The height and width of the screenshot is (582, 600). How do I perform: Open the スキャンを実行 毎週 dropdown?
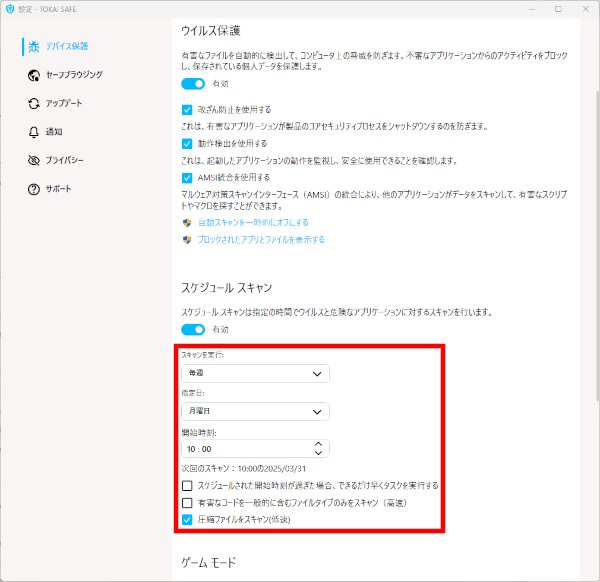255,373
